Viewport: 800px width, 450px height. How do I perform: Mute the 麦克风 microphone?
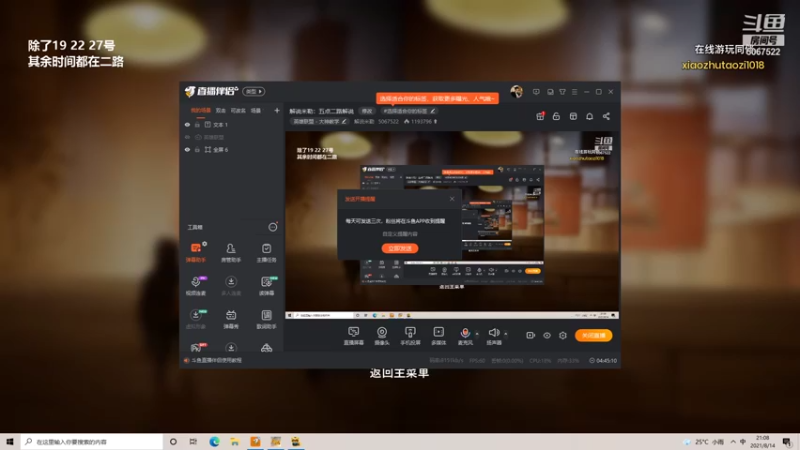pyautogui.click(x=465, y=336)
